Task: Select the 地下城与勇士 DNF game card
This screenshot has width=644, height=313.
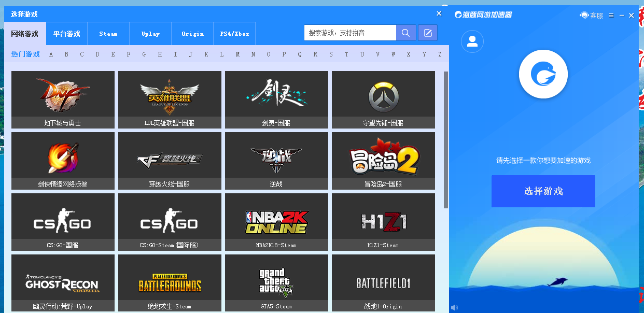Action: coord(63,99)
